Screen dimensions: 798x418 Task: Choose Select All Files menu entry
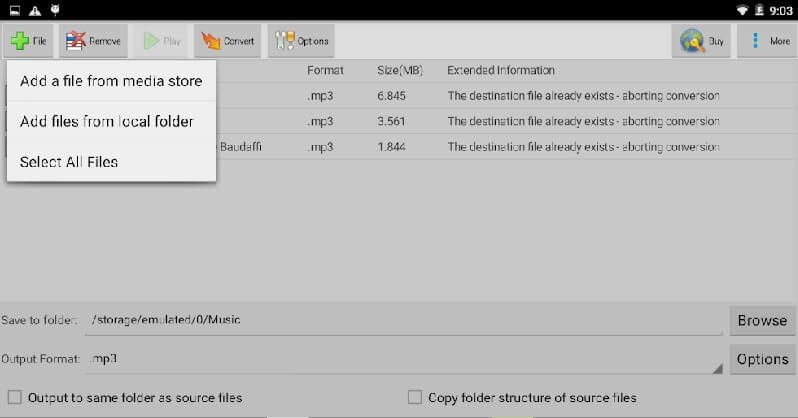pos(111,162)
